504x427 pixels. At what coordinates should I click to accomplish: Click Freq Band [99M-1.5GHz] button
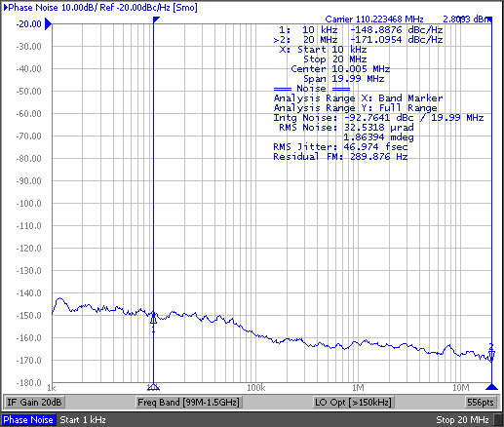click(x=188, y=403)
